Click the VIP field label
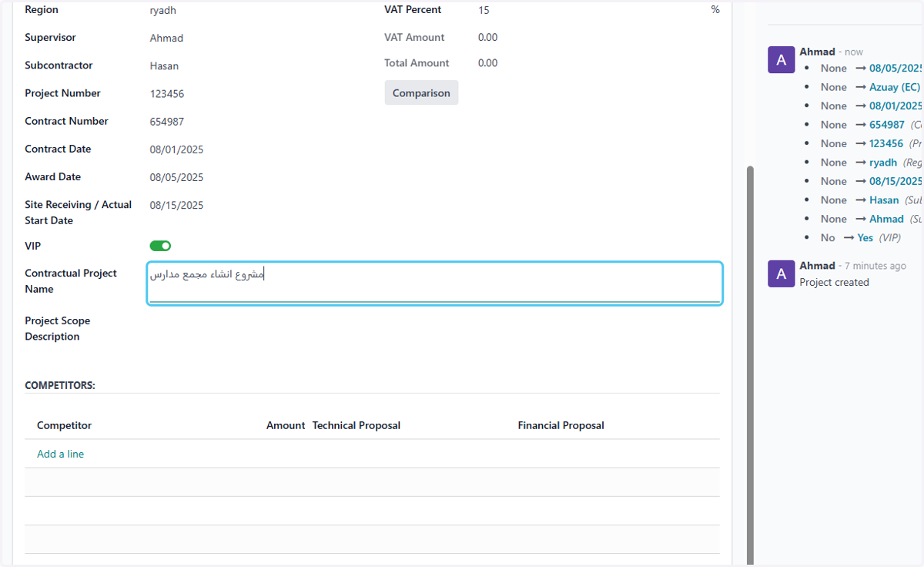Screen dimensions: 924x567 (x=32, y=247)
